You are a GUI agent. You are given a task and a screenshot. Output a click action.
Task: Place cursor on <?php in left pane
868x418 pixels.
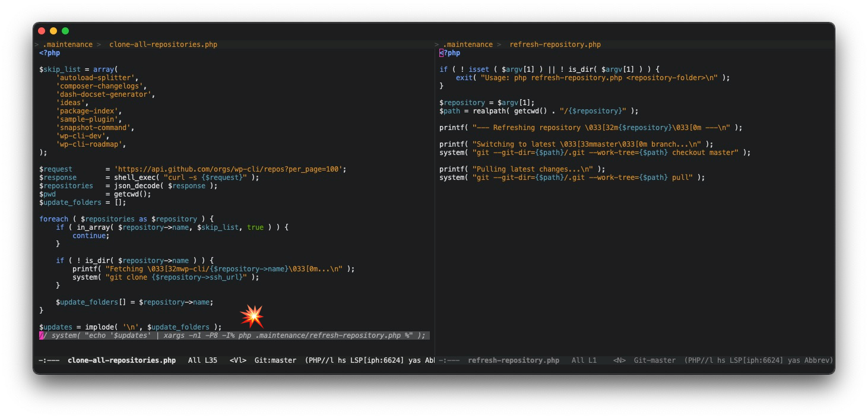pos(50,53)
